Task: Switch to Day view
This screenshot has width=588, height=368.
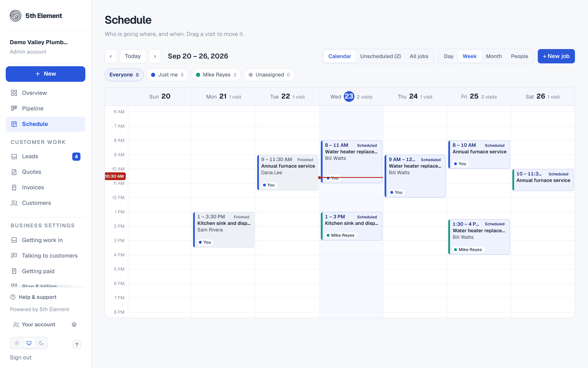Action: click(449, 56)
